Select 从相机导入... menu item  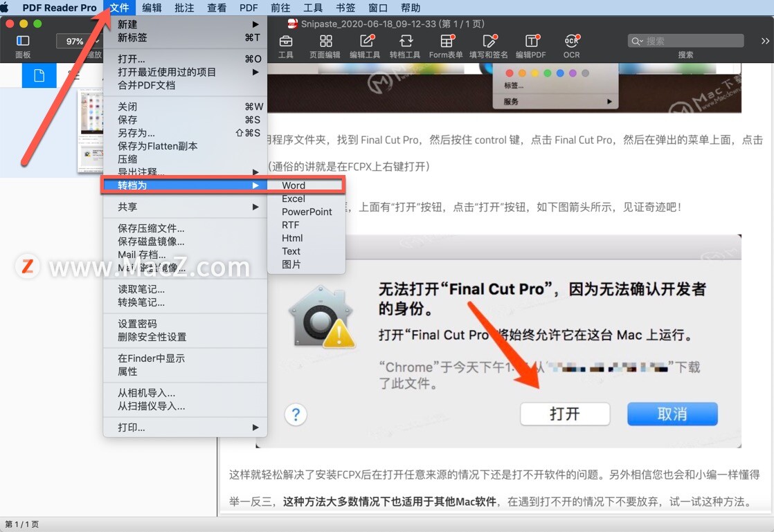pyautogui.click(x=185, y=393)
